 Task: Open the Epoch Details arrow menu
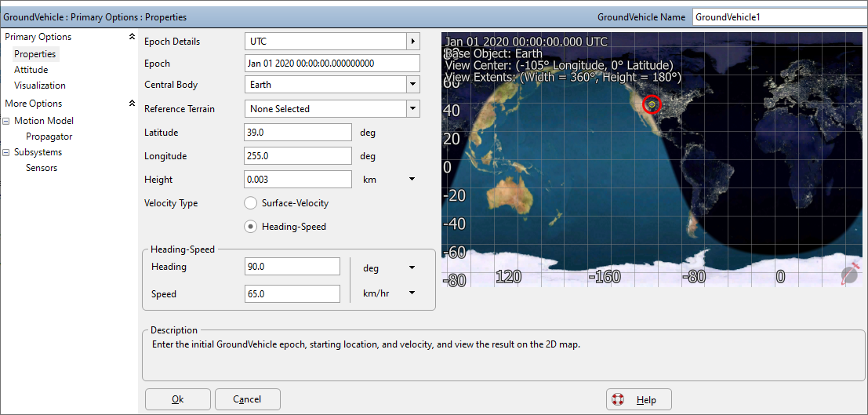point(413,41)
